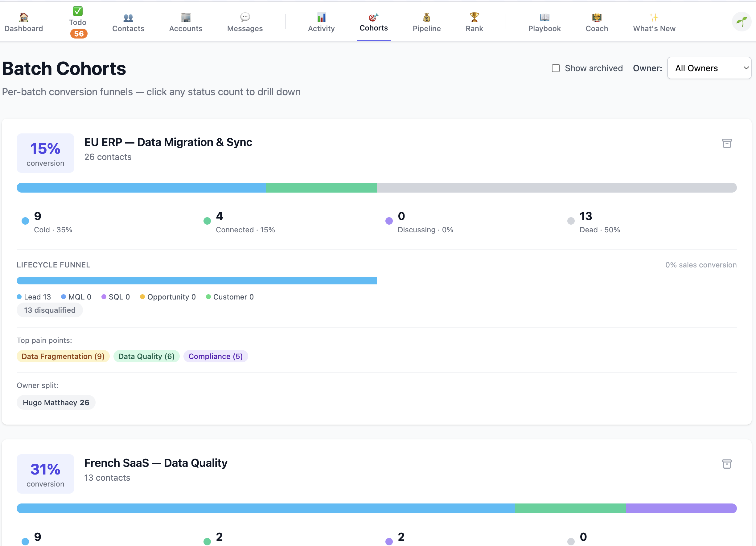
Task: Open the Data Fragmentation pain point filter
Action: point(63,356)
